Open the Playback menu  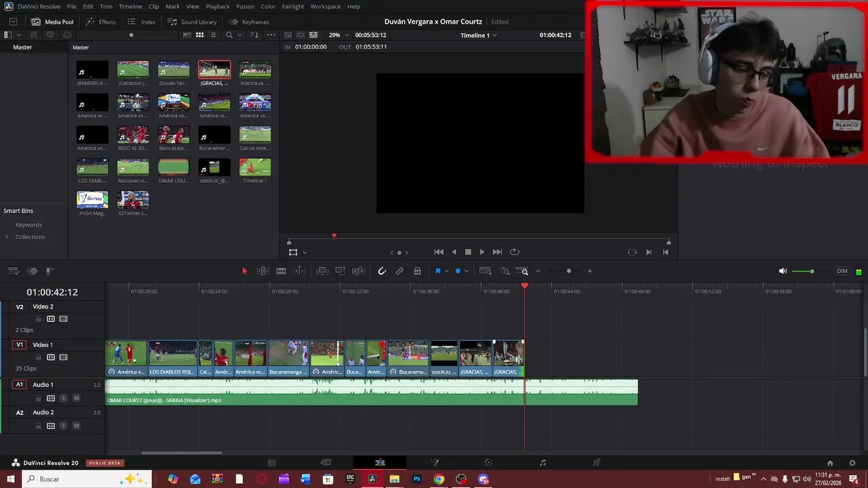click(x=218, y=6)
